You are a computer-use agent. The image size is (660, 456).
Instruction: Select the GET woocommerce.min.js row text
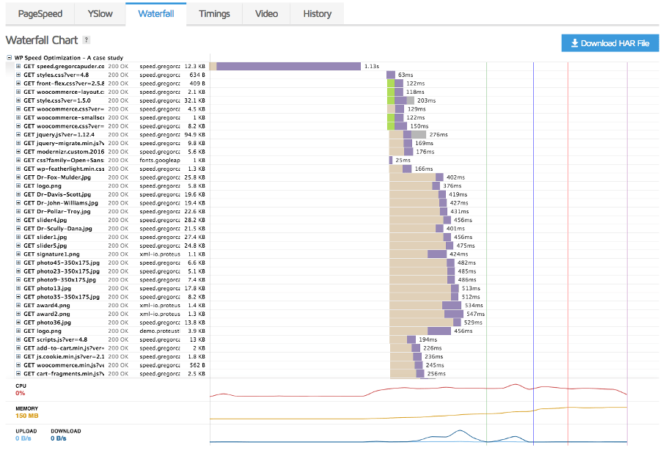64,365
